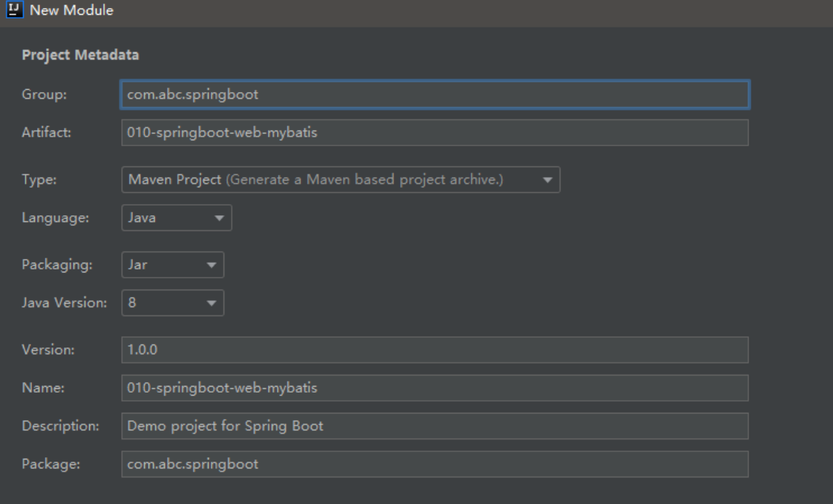Click the Language label
This screenshot has height=504, width=833.
click(x=55, y=217)
